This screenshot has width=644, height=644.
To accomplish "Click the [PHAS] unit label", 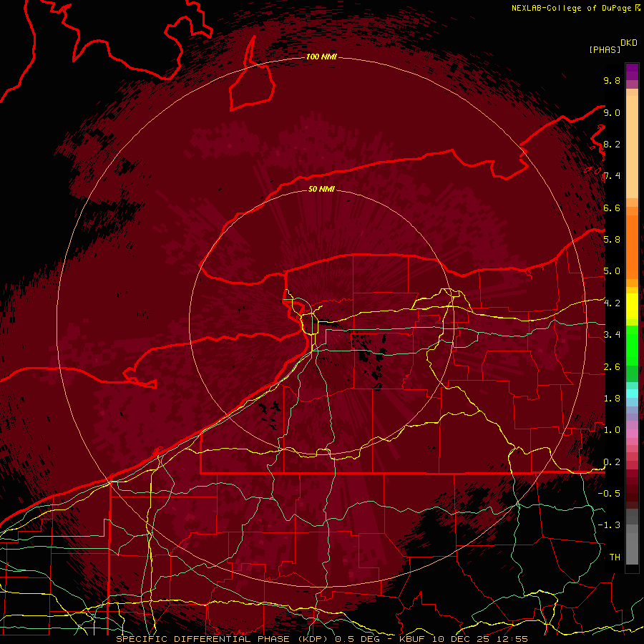I will tap(605, 49).
